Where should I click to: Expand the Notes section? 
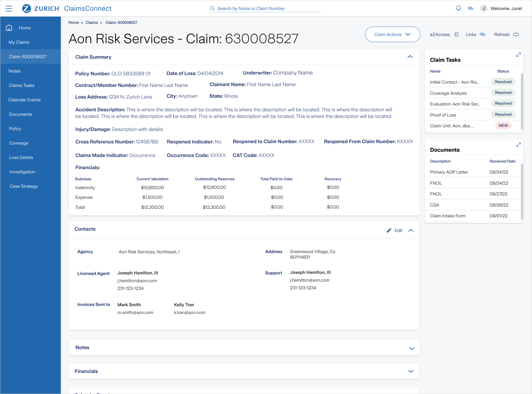click(411, 348)
